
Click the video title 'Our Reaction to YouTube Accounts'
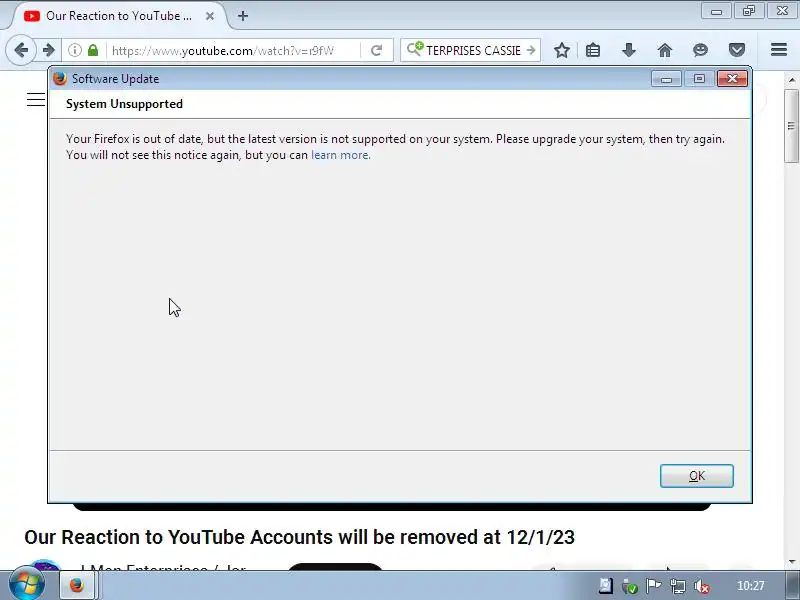pos(299,537)
